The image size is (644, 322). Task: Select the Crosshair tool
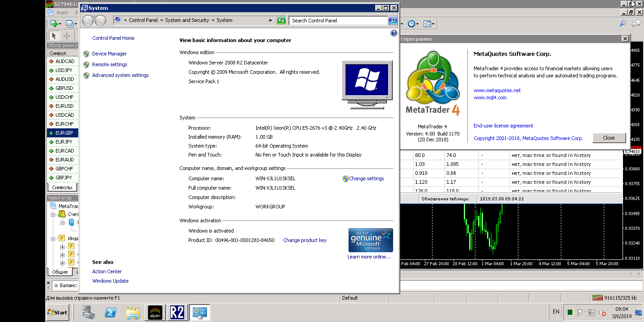[x=67, y=36]
